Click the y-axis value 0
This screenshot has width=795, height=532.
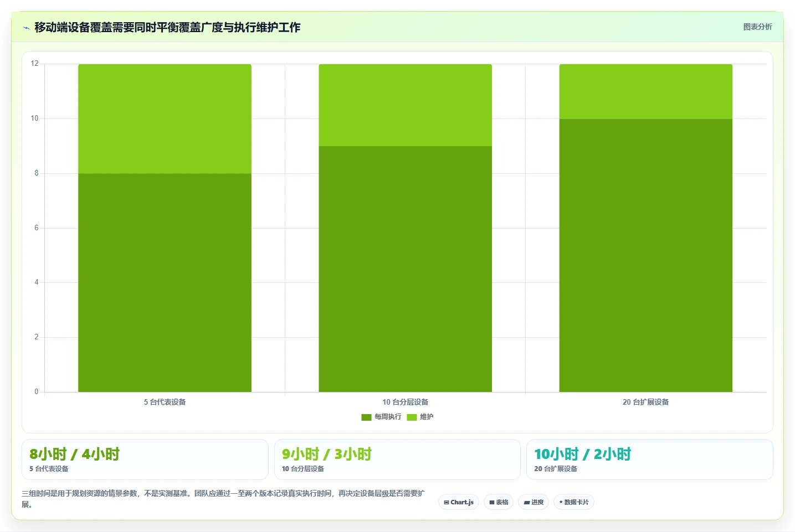click(x=37, y=392)
